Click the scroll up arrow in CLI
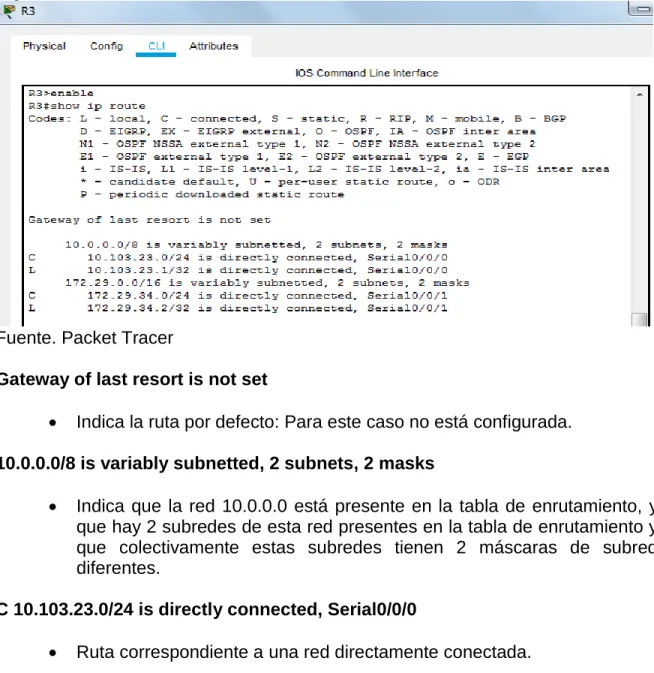The image size is (654, 673). 640,94
